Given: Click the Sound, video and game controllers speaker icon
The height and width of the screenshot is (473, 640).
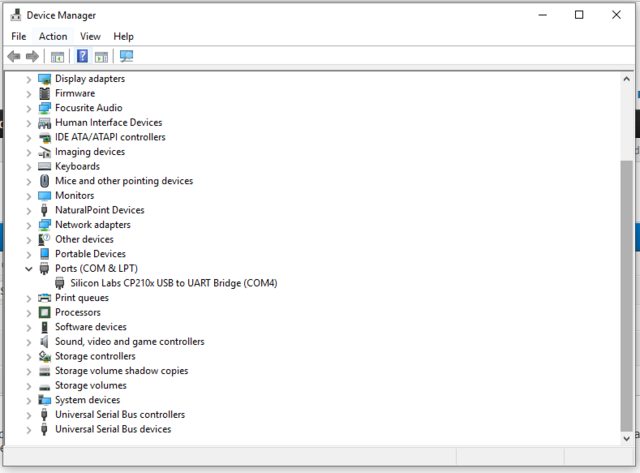Looking at the screenshot, I should 44,342.
